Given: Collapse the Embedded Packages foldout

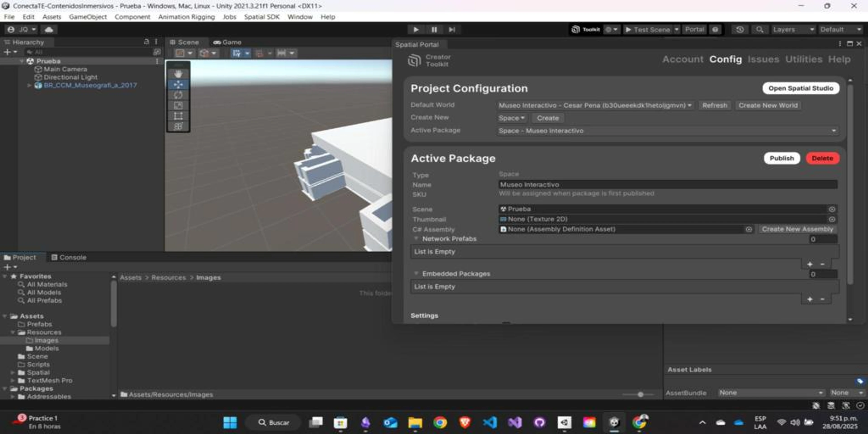Looking at the screenshot, I should tap(416, 274).
